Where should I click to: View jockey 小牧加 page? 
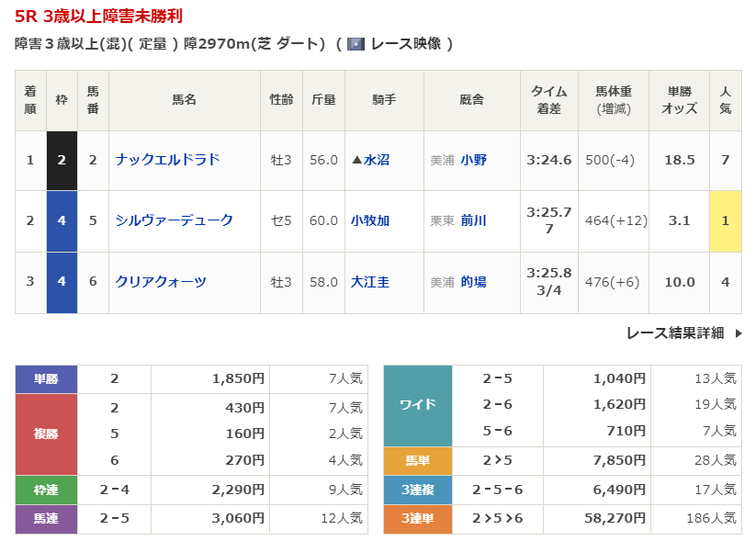(x=370, y=220)
